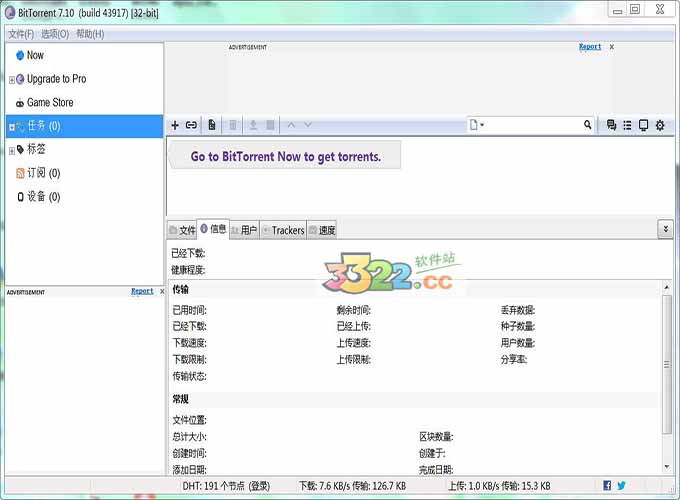Click DHT: 191 个节点 status text
This screenshot has width=680, height=500.
(226, 486)
